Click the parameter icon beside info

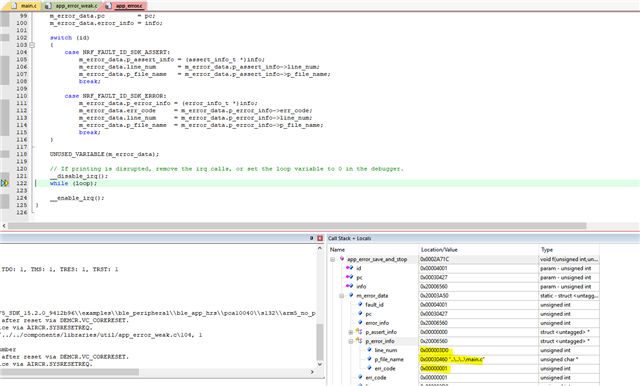pyautogui.click(x=350, y=286)
